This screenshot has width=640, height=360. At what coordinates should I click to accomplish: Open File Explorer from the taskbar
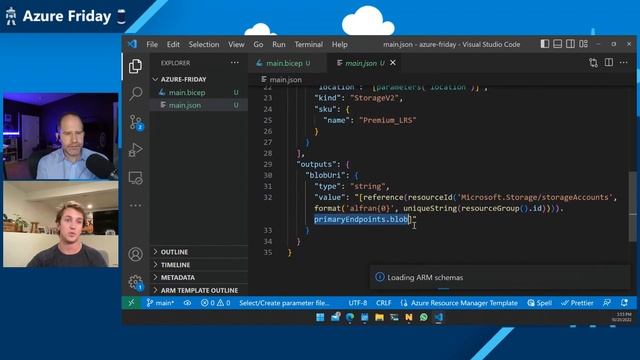coord(379,317)
